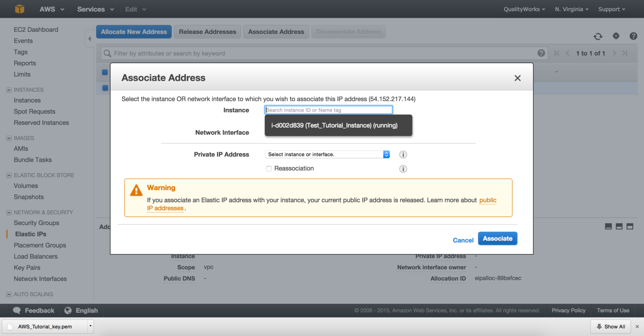Open the Privacy Policy link
Viewport: 644px width, 336px height.
coord(568,311)
